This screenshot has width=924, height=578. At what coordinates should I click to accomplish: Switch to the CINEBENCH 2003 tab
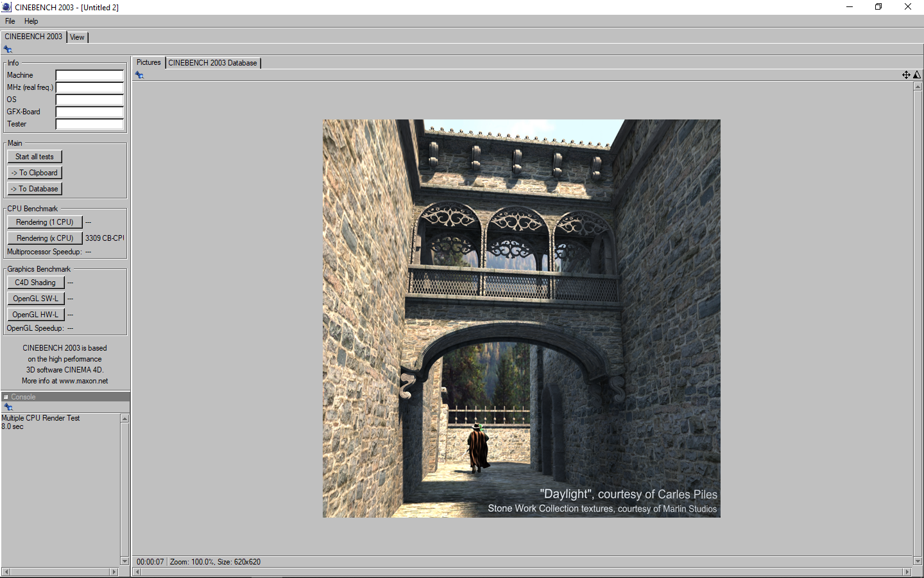click(x=33, y=37)
